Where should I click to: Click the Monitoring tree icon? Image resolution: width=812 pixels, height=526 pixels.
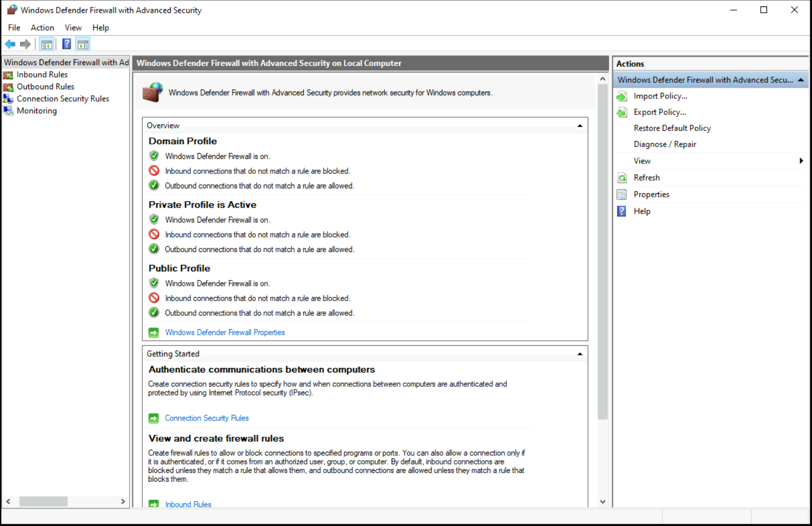pyautogui.click(x=8, y=111)
